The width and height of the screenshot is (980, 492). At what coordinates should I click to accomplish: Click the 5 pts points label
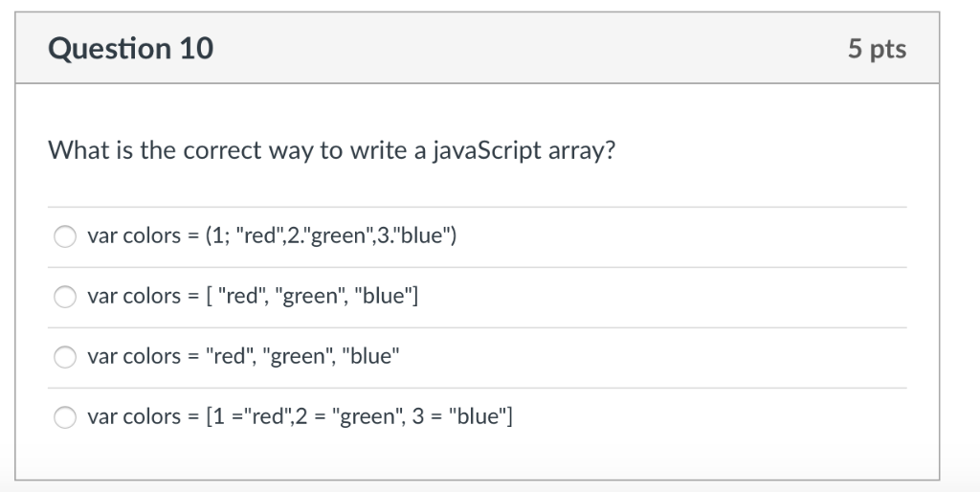click(877, 49)
